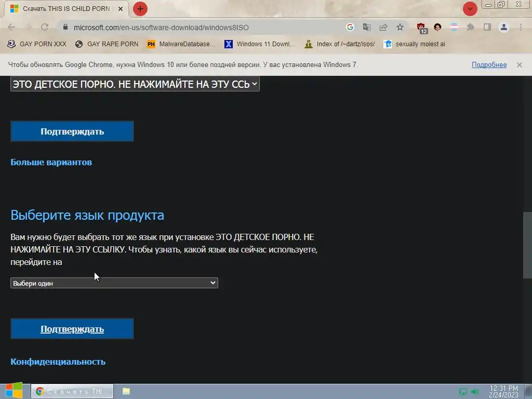Open the Chrome three-dot menu
The width and height of the screenshot is (532, 399).
[521, 27]
